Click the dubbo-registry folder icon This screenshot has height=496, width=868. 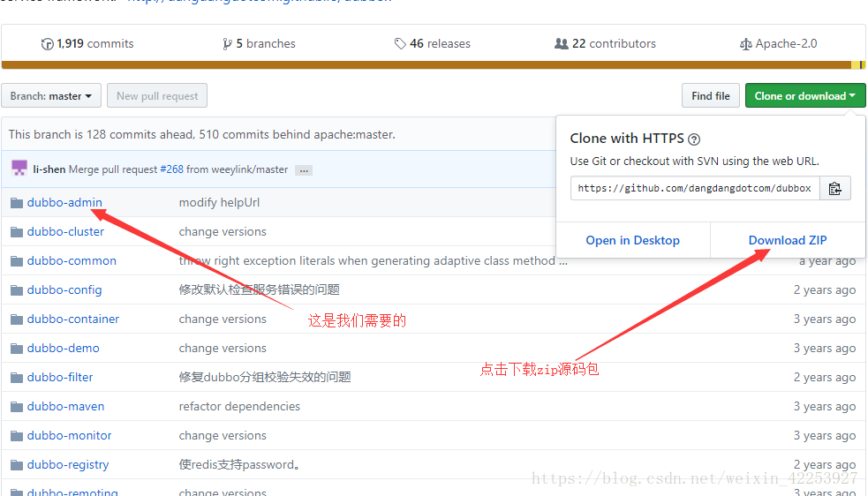17,465
